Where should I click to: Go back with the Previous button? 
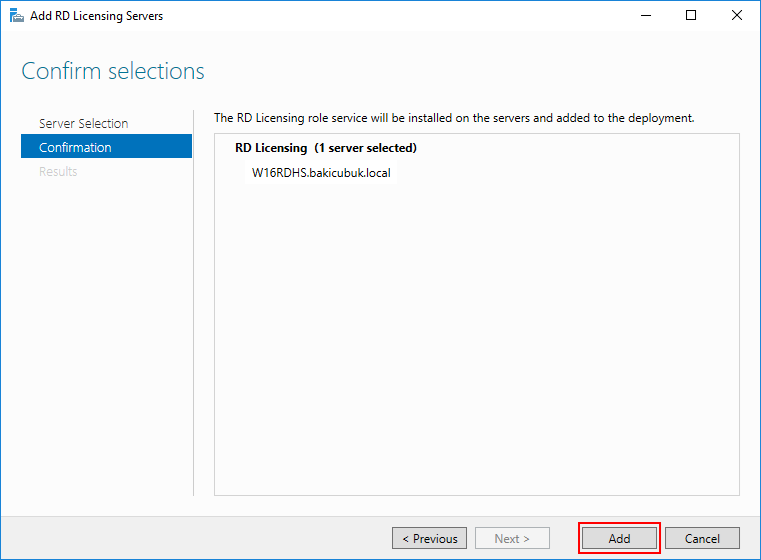click(x=430, y=538)
